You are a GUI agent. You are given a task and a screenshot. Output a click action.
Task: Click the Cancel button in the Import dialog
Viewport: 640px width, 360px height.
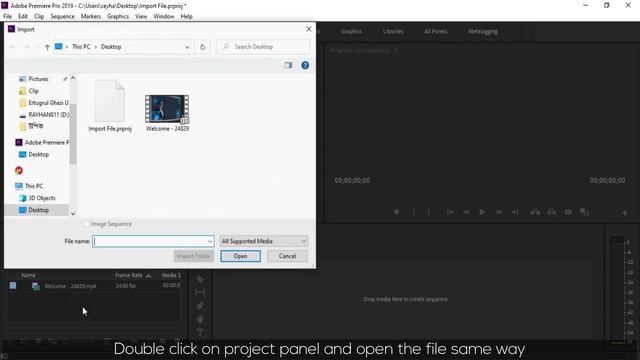pos(287,256)
